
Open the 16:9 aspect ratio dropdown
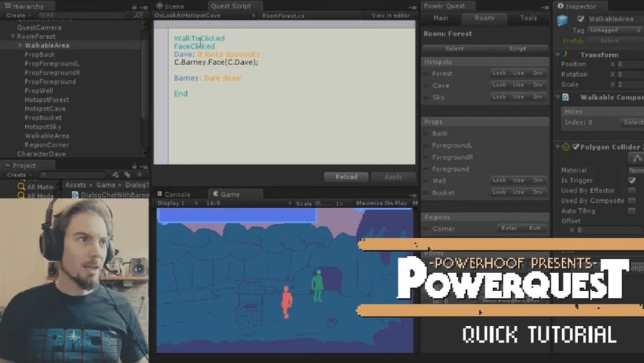tap(249, 203)
